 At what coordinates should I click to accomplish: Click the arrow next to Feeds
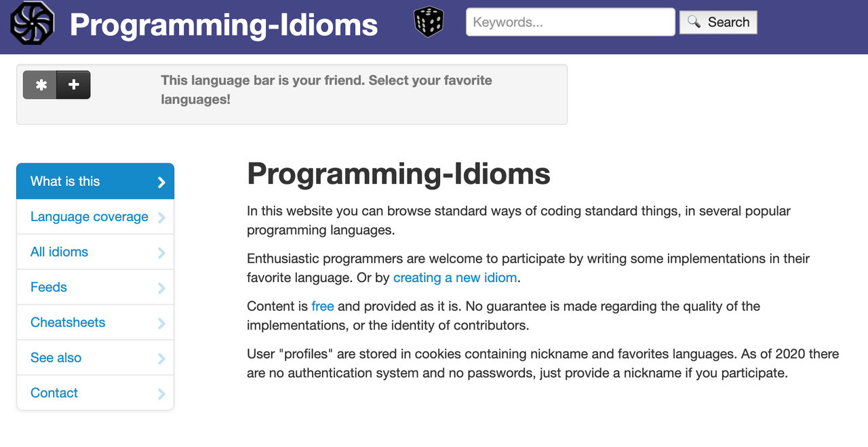point(161,288)
